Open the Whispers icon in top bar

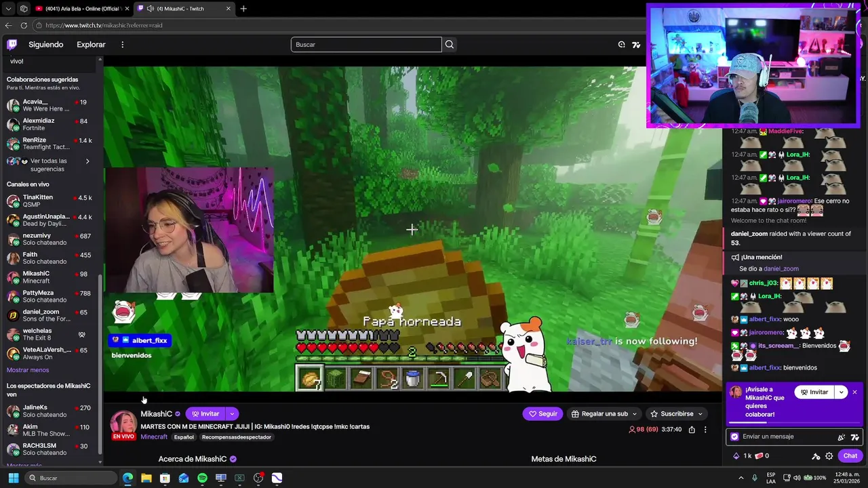click(x=621, y=45)
